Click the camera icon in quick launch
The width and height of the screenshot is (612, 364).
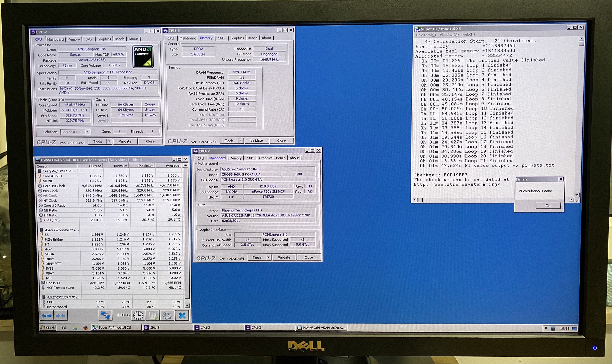[x=64, y=328]
